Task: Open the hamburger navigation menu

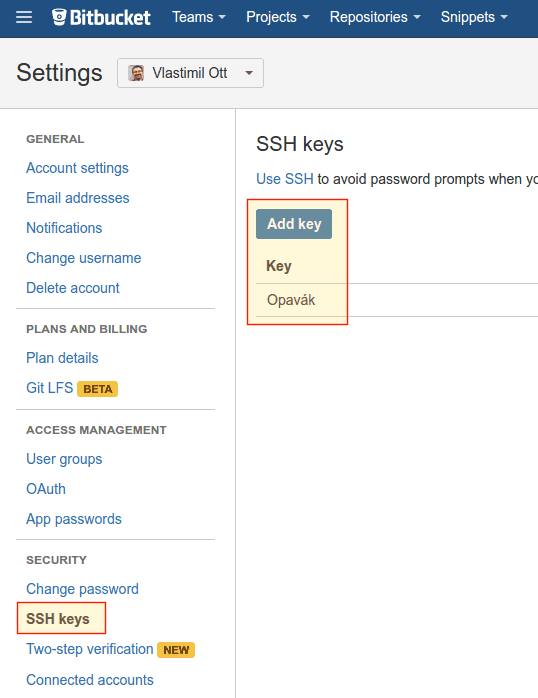Action: coord(24,17)
